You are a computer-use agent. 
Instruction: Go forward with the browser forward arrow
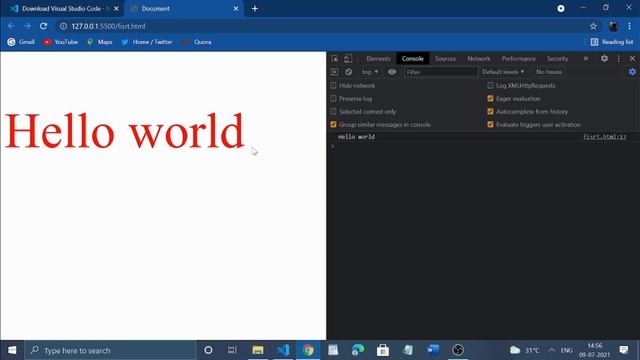point(27,26)
